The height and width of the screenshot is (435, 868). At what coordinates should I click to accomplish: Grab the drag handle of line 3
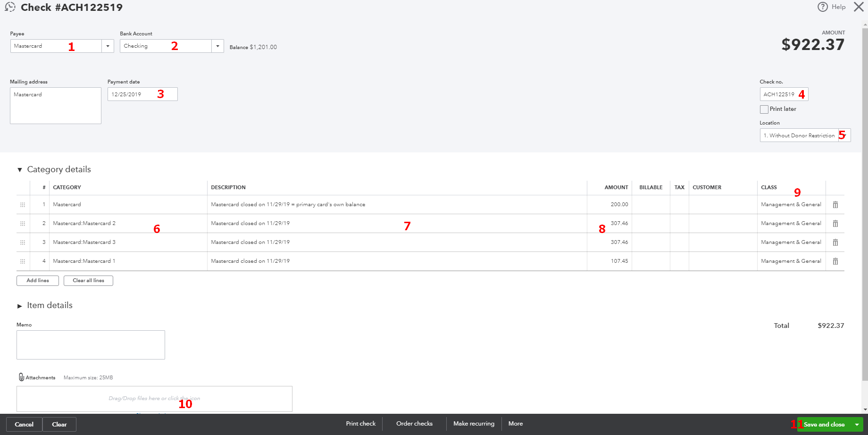[23, 243]
